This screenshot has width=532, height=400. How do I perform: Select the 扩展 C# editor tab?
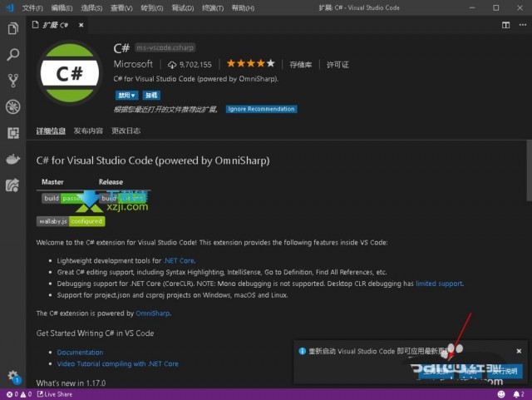click(56, 25)
